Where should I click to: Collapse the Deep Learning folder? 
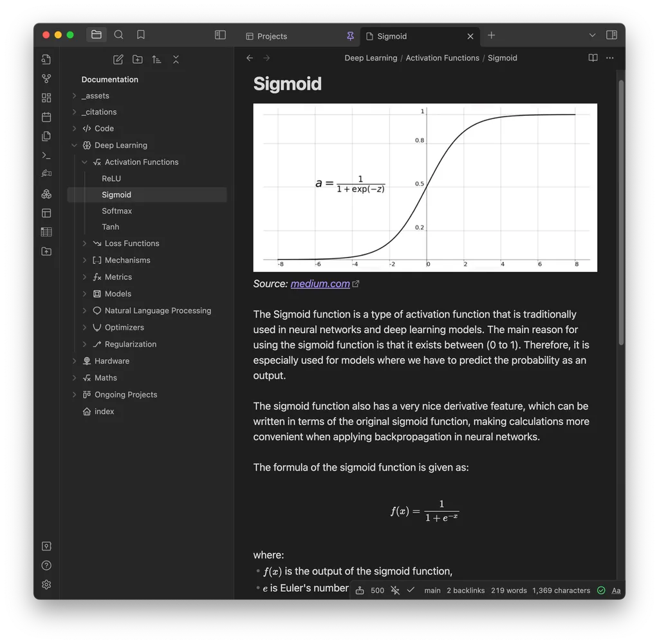tap(74, 145)
